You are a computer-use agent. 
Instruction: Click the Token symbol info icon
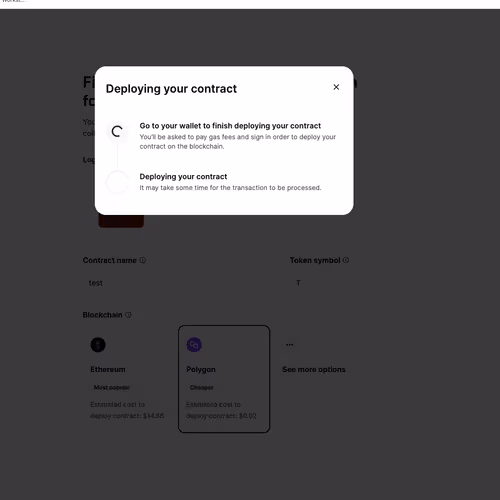click(x=346, y=260)
